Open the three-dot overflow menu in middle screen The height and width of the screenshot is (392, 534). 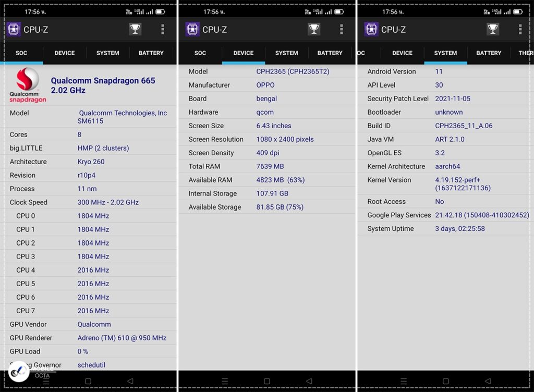click(x=342, y=29)
